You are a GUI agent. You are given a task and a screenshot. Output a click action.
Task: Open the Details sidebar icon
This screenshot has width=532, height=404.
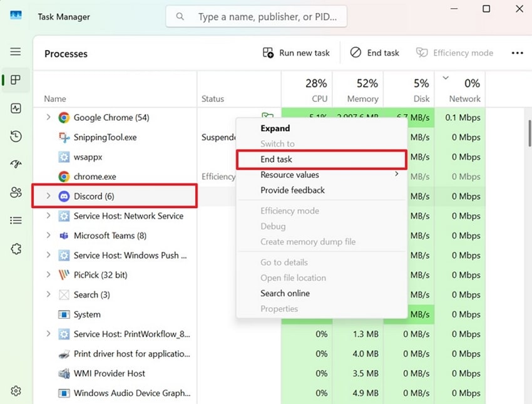pyautogui.click(x=16, y=220)
